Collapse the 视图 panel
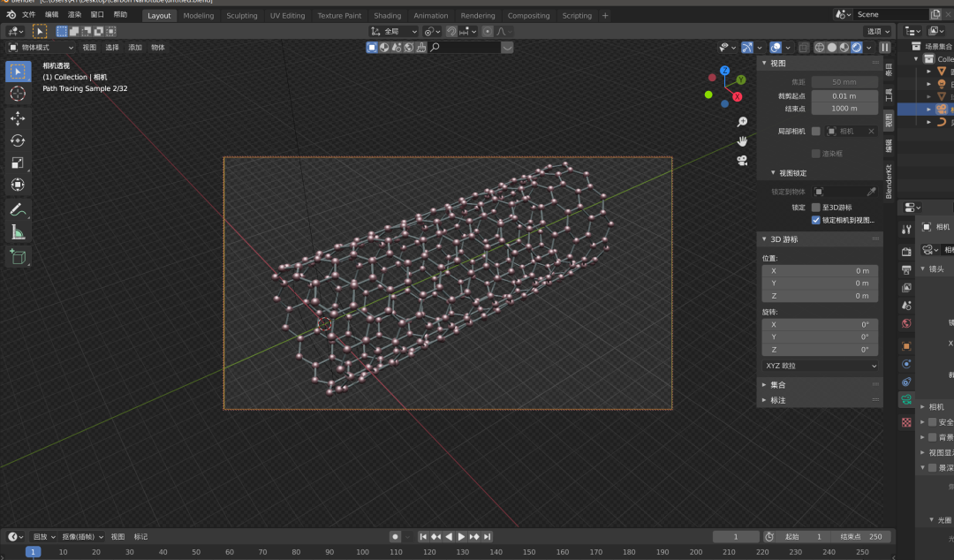 click(765, 64)
